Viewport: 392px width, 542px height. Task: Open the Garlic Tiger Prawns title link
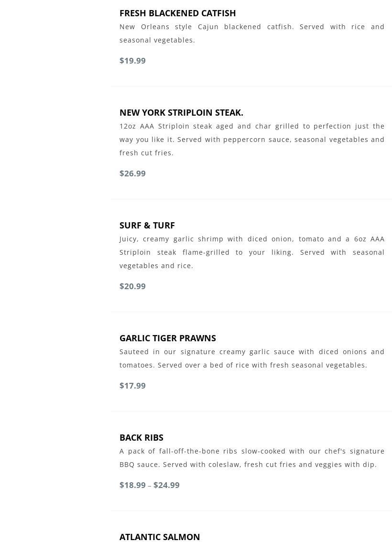(167, 338)
